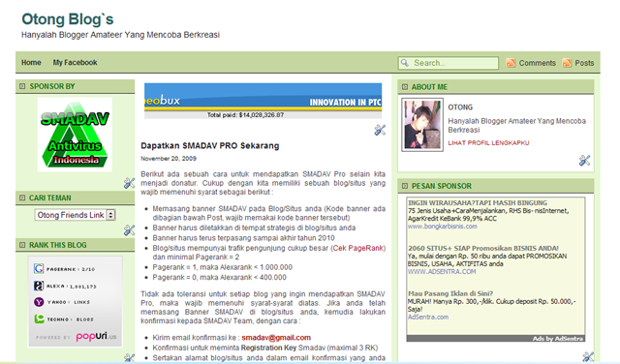Open WWW.ADSENTRA.COM link
The height and width of the screenshot is (364, 620).
click(442, 271)
